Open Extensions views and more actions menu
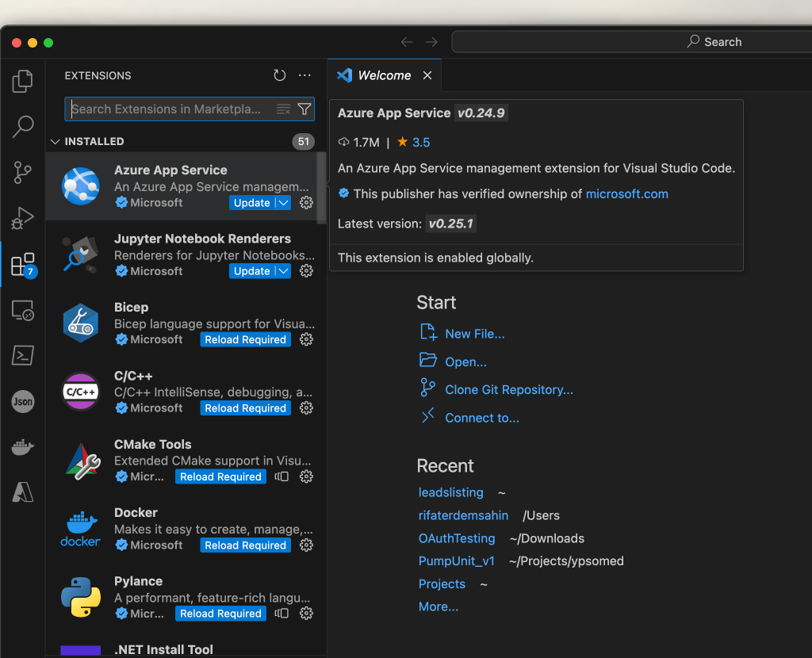812x658 pixels. tap(305, 75)
